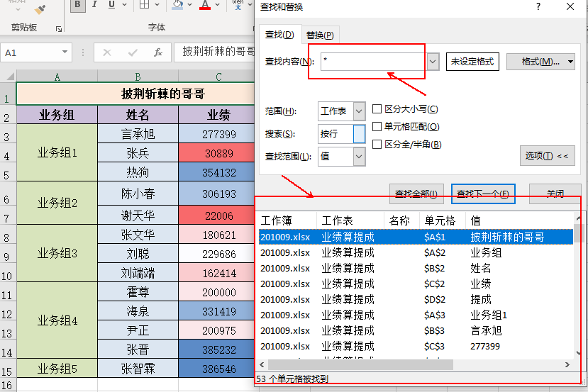Click the 选项(T) << button
Image resolution: width=588 pixels, height=392 pixels.
pyautogui.click(x=547, y=155)
